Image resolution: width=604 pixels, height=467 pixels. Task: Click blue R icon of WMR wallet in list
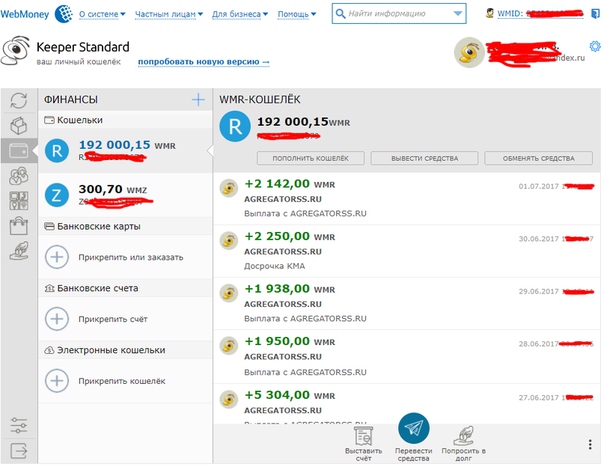point(57,151)
